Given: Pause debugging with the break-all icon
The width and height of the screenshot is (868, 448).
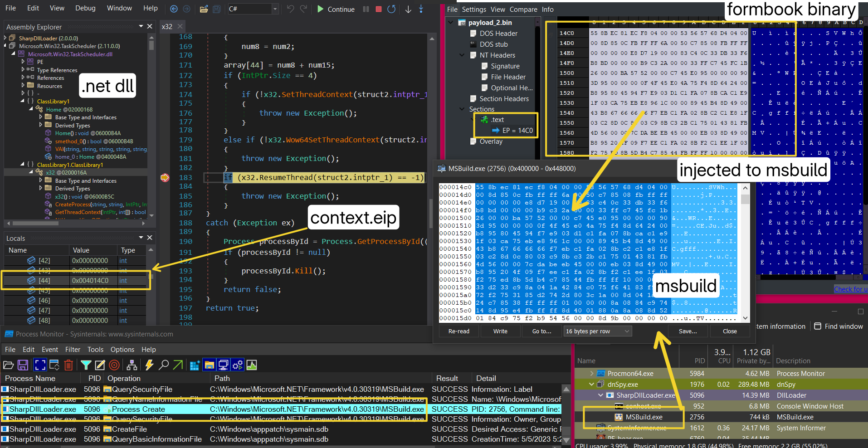Looking at the screenshot, I should tap(366, 9).
